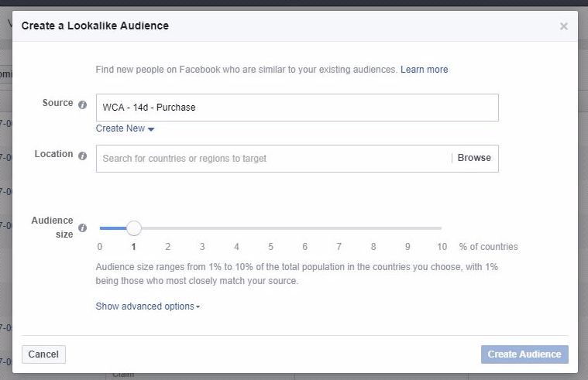Click the Learn more link

coord(424,70)
